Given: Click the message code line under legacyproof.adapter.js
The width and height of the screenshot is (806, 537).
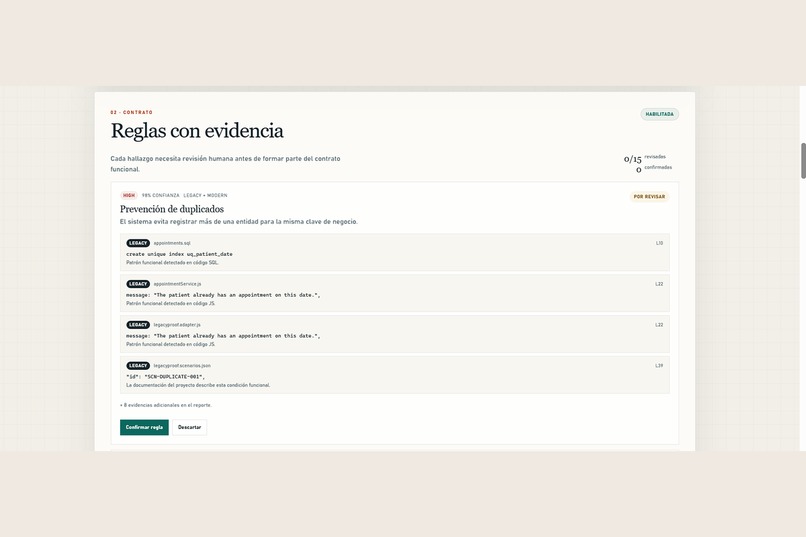Looking at the screenshot, I should 223,336.
